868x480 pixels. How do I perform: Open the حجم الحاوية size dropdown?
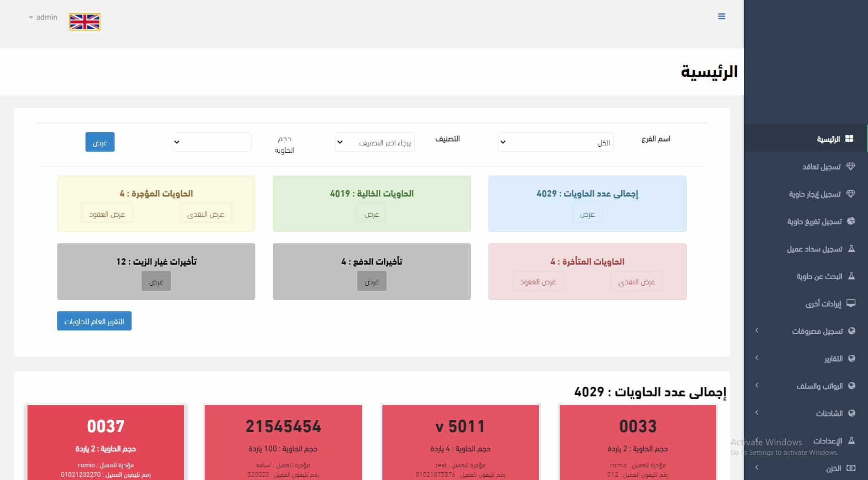211,142
